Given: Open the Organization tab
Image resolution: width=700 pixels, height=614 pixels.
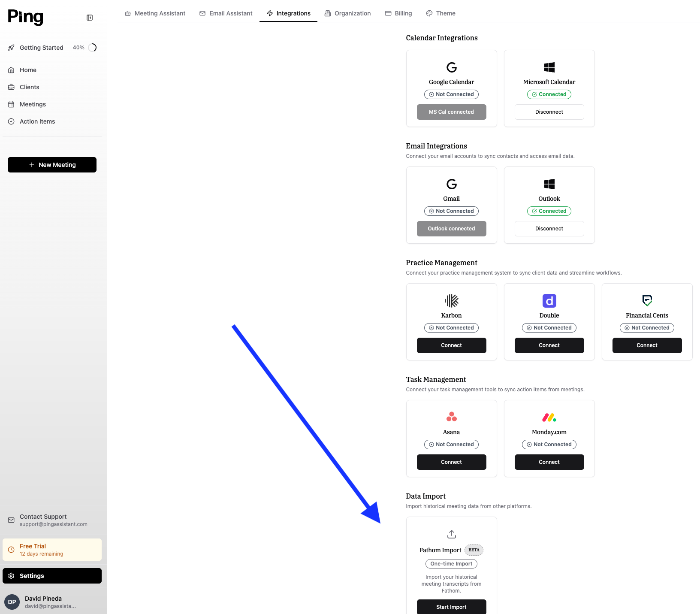Looking at the screenshot, I should pos(347,13).
